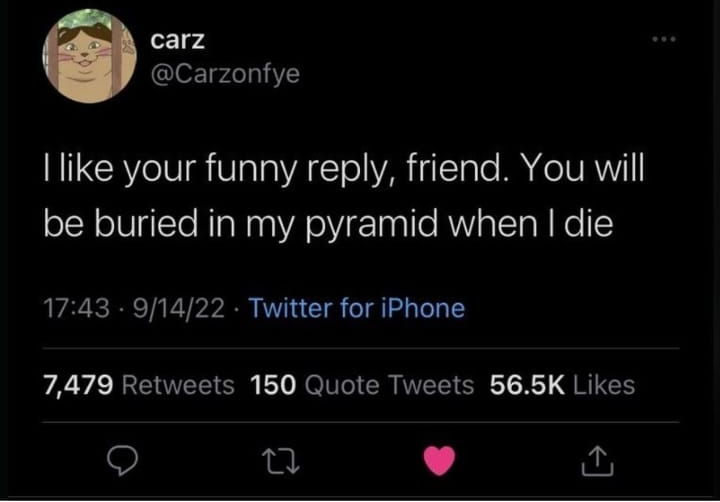Visit the @Carzonfye handle
Screen dimensions: 720x502
(225, 73)
